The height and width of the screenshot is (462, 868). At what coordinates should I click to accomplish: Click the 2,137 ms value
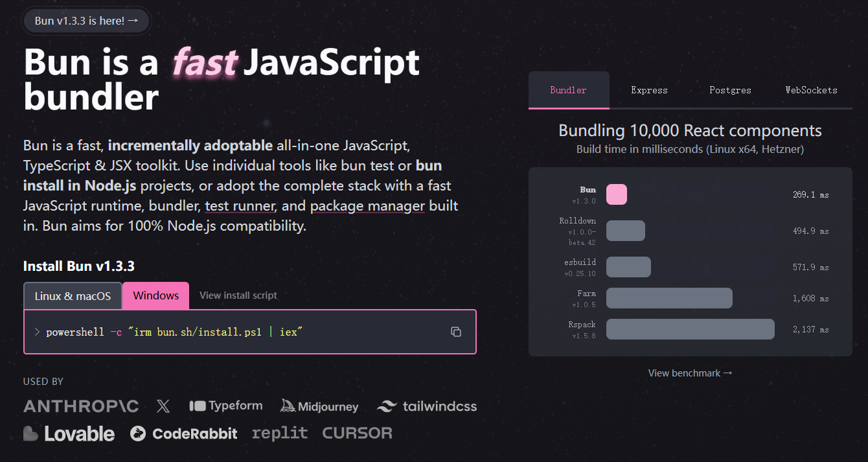point(811,329)
